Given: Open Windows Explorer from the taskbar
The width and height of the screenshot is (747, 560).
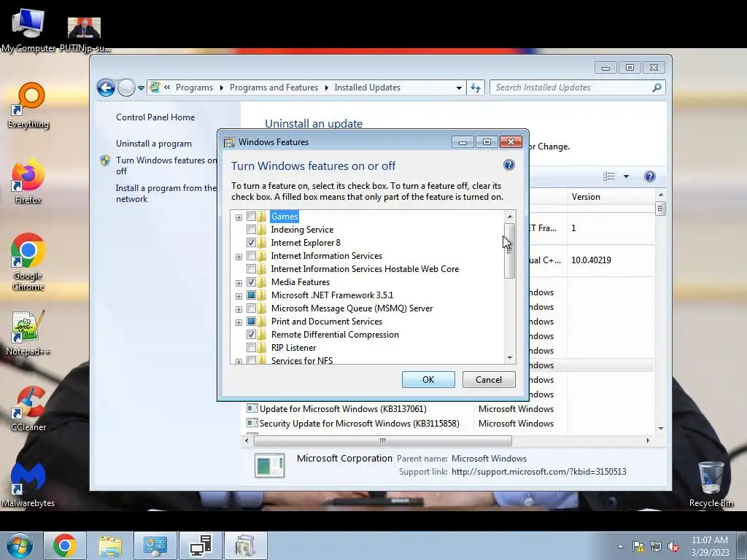Looking at the screenshot, I should [x=110, y=545].
